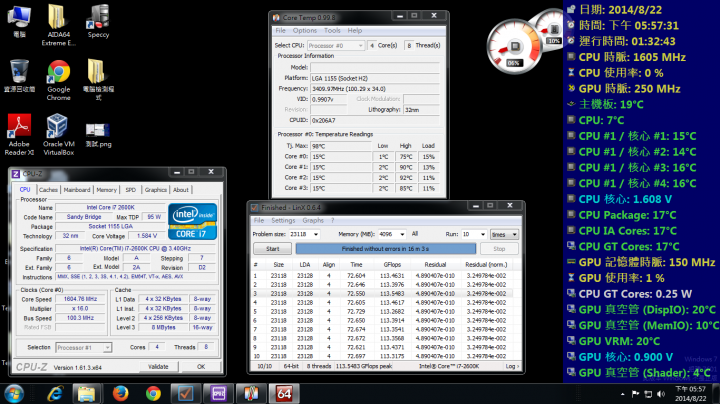Screen dimensions: 720x404
Task: Click Show desktop strip at taskbar end
Action: coord(716,394)
